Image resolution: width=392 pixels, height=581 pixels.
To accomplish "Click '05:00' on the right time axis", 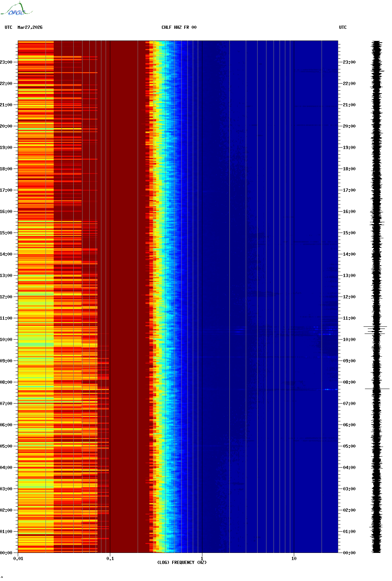I will click(349, 446).
